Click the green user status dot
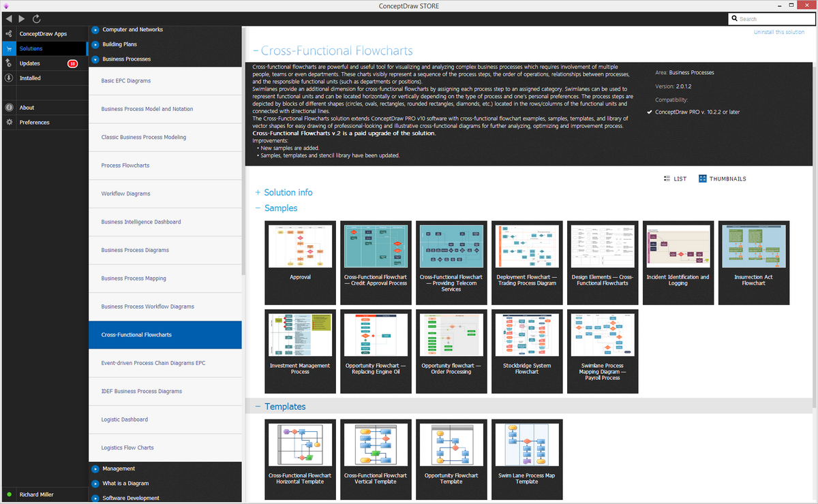This screenshot has height=504, width=818. (8, 494)
